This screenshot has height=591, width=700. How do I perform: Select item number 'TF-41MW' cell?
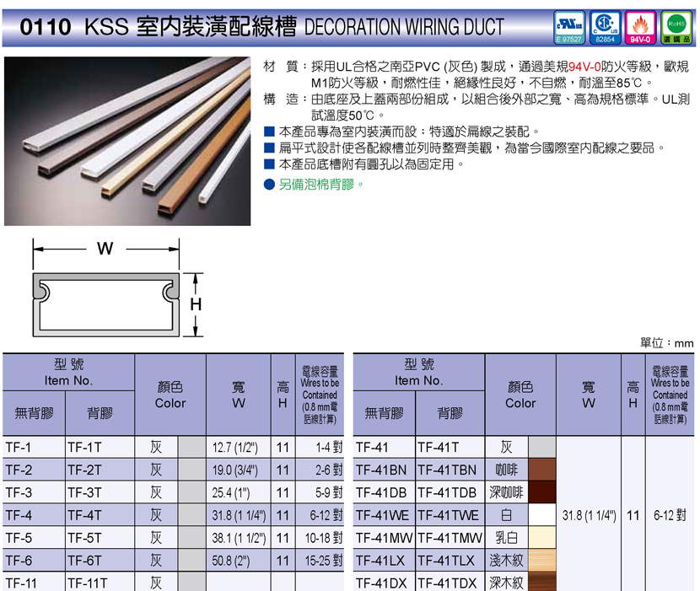[385, 538]
